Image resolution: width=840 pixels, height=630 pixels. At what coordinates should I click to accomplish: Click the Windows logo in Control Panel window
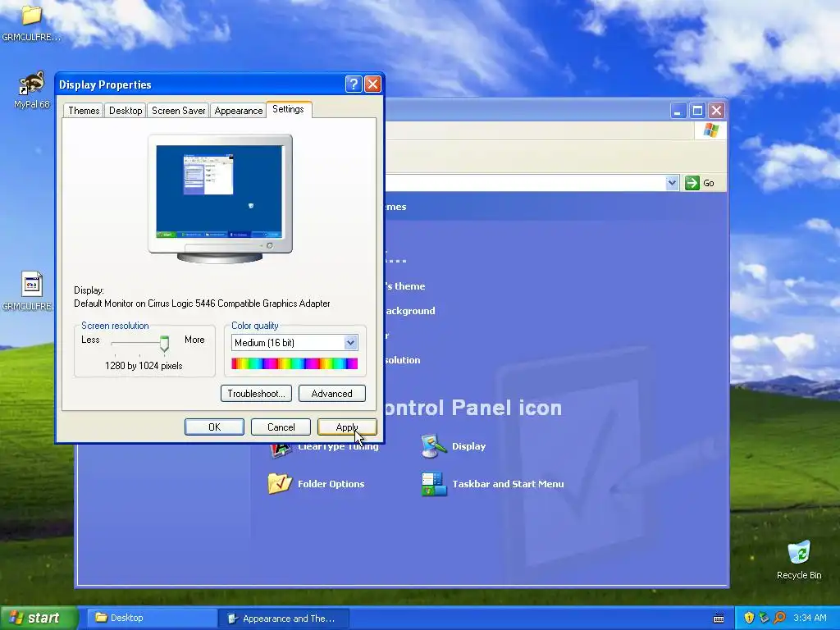(711, 130)
